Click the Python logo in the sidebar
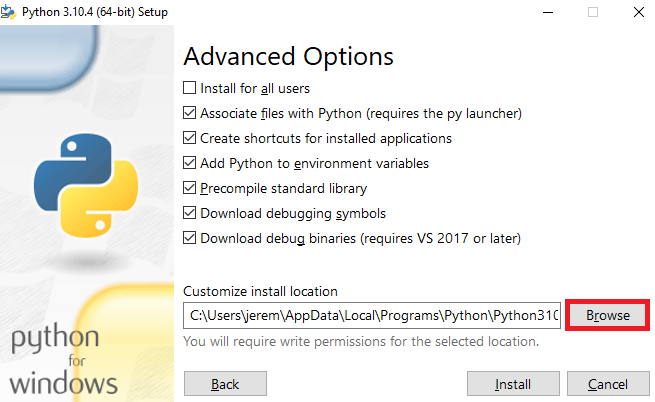Viewport: 655px width, 402px height. (x=86, y=186)
